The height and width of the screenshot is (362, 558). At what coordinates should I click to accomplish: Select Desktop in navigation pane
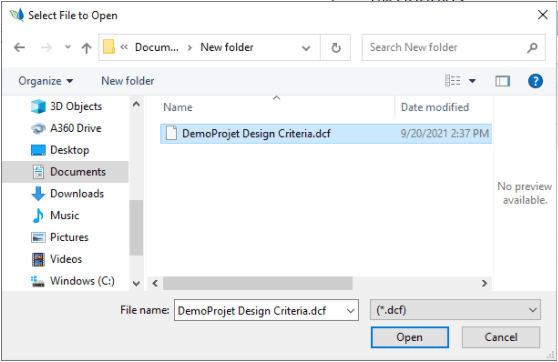60,150
